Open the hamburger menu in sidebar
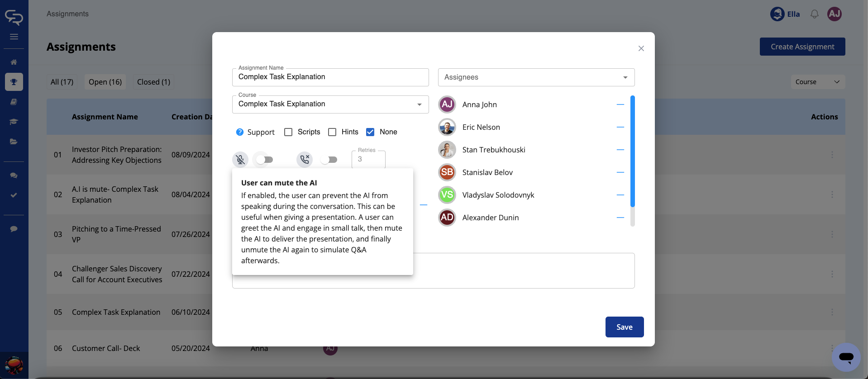Viewport: 868px width, 379px height. (14, 37)
